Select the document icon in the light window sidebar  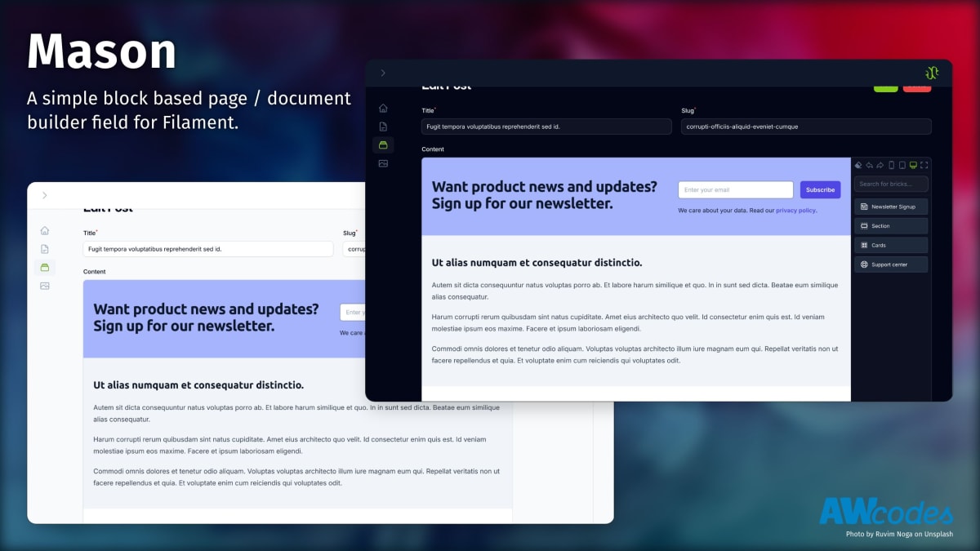coord(45,249)
